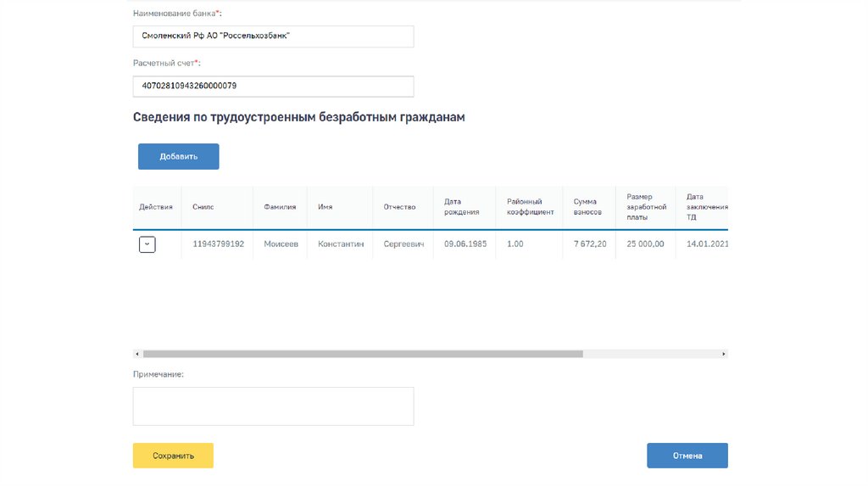This screenshot has width=868, height=487.
Task: Select the Сумма взносов column header
Action: [x=587, y=207]
